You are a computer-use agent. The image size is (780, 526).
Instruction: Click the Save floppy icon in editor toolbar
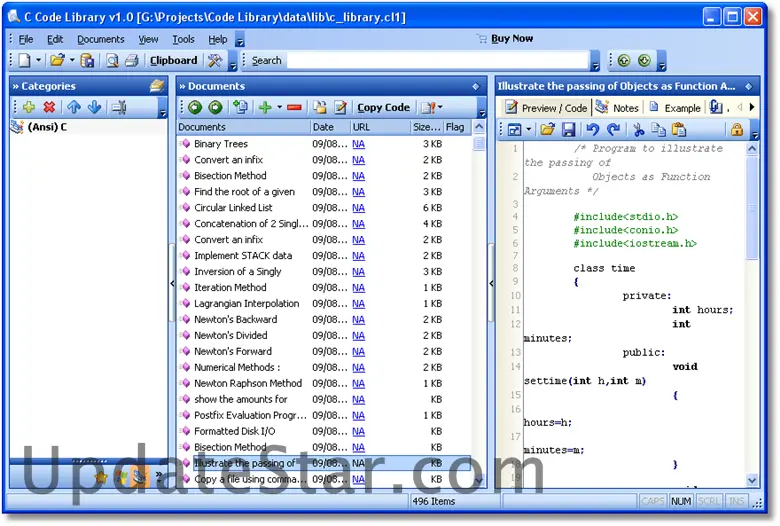coord(568,130)
